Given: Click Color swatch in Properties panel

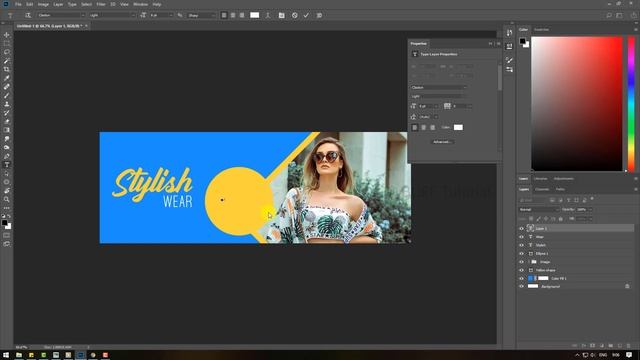Looking at the screenshot, I should tap(458, 127).
